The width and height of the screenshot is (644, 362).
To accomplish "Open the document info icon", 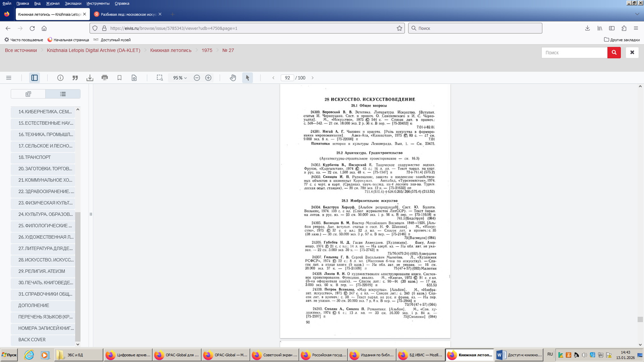I will (x=60, y=78).
